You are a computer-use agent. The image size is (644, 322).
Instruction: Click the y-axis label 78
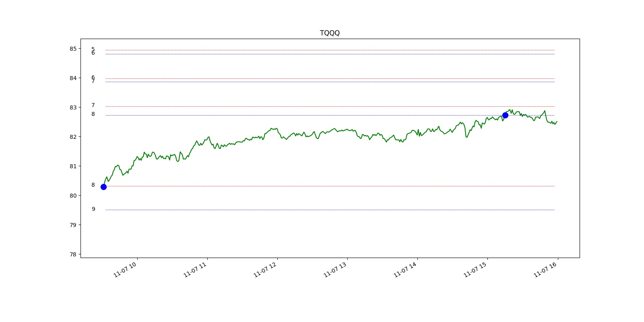73,254
